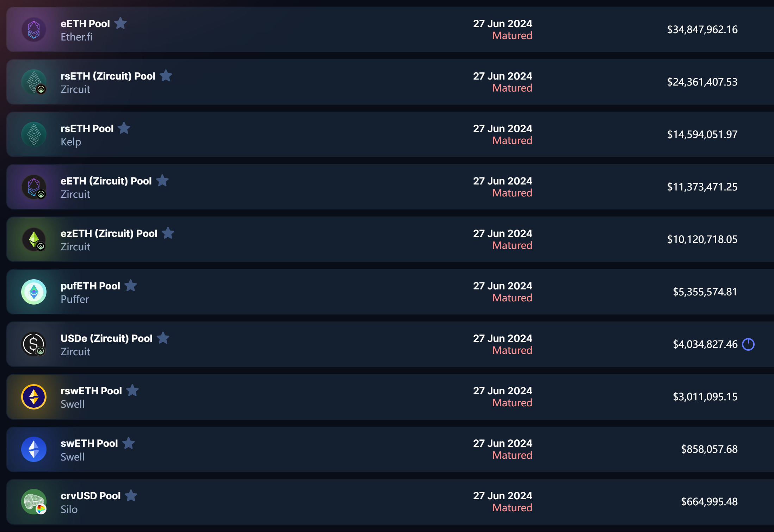The height and width of the screenshot is (532, 774).
Task: Click the rswETH Pool Swell token icon
Action: coord(34,397)
